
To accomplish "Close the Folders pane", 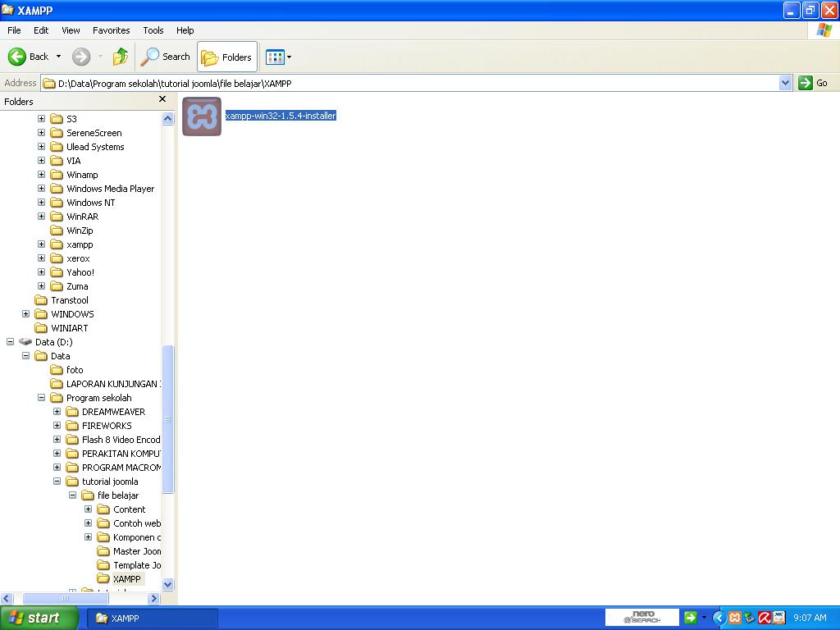I will click(162, 99).
